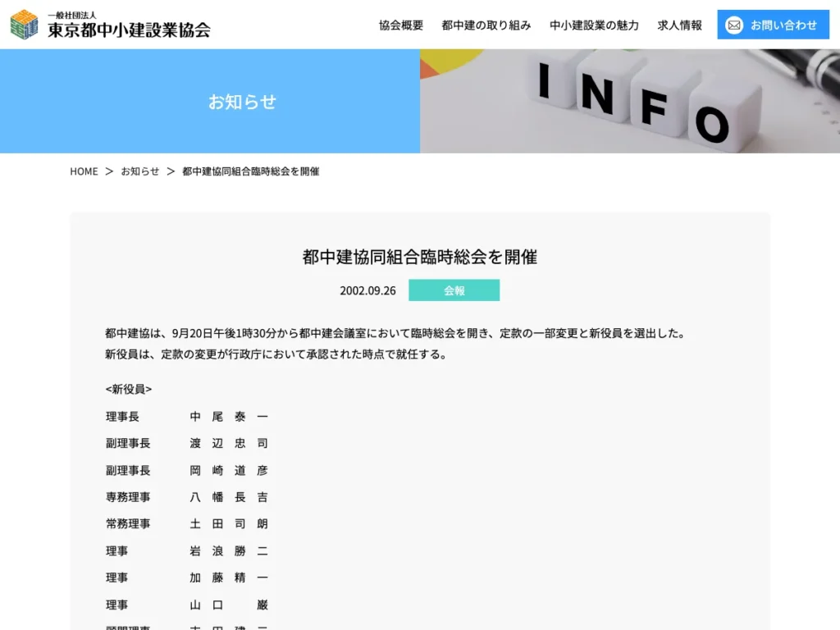Click the sentence starting 新役員は、定款の変更
The height and width of the screenshot is (630, 840).
277,354
